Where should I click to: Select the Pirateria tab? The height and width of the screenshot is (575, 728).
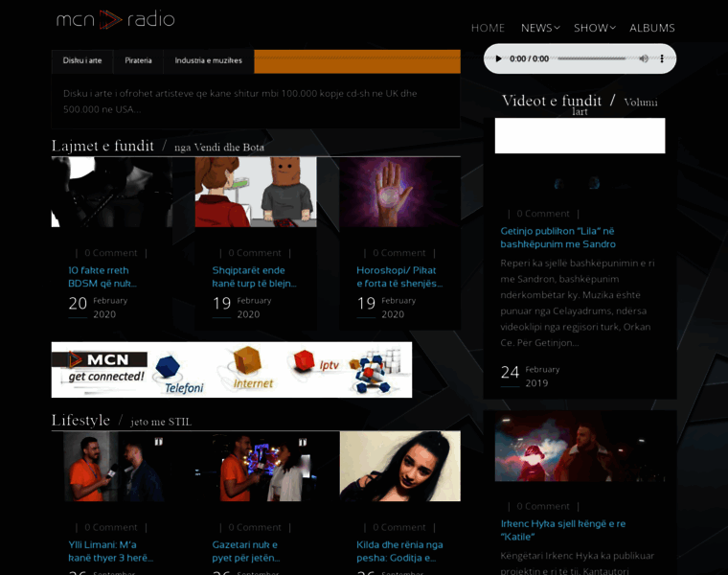(x=138, y=60)
